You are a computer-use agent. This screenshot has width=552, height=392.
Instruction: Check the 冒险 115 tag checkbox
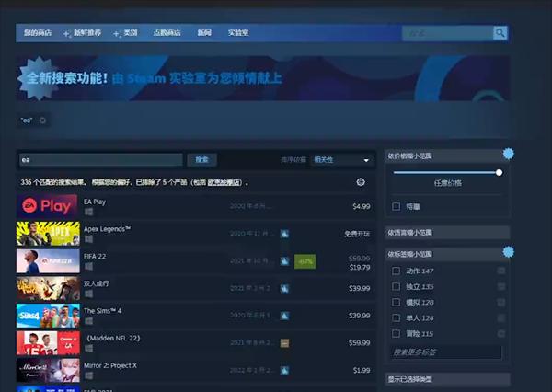(396, 333)
